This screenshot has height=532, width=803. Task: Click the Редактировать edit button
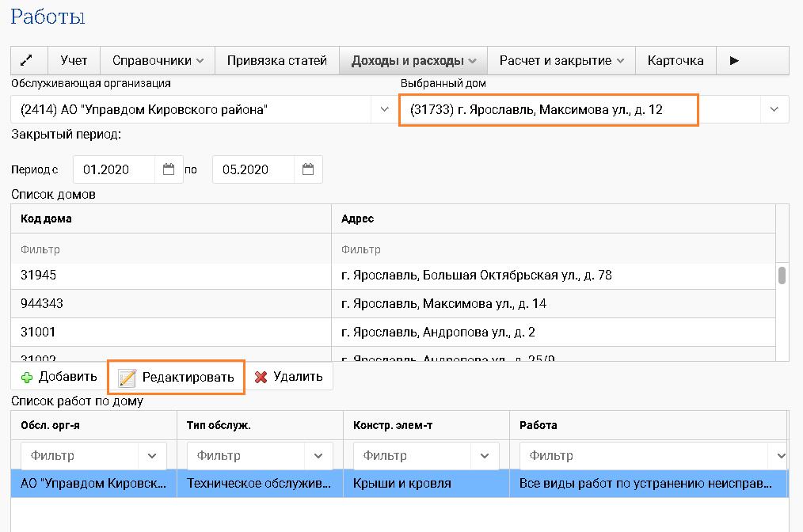177,377
